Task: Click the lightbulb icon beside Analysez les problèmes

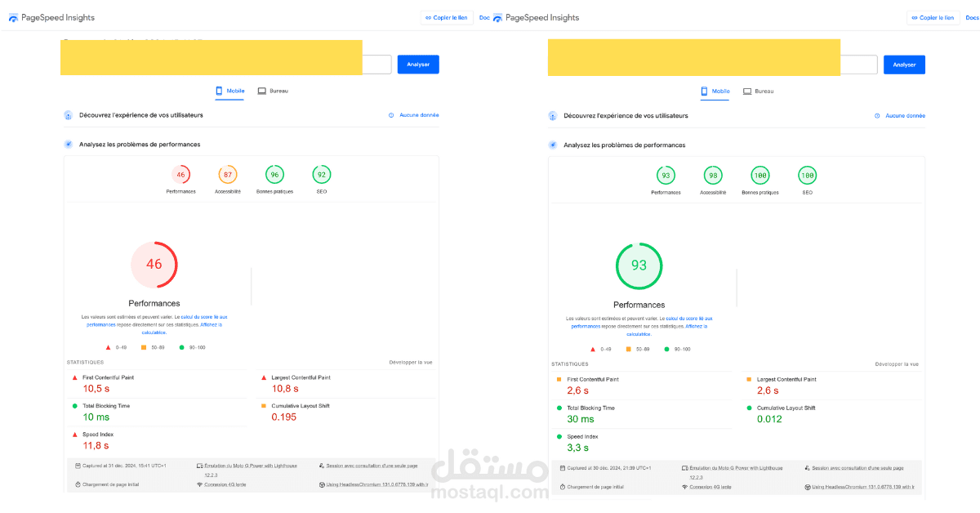Action: [x=67, y=144]
